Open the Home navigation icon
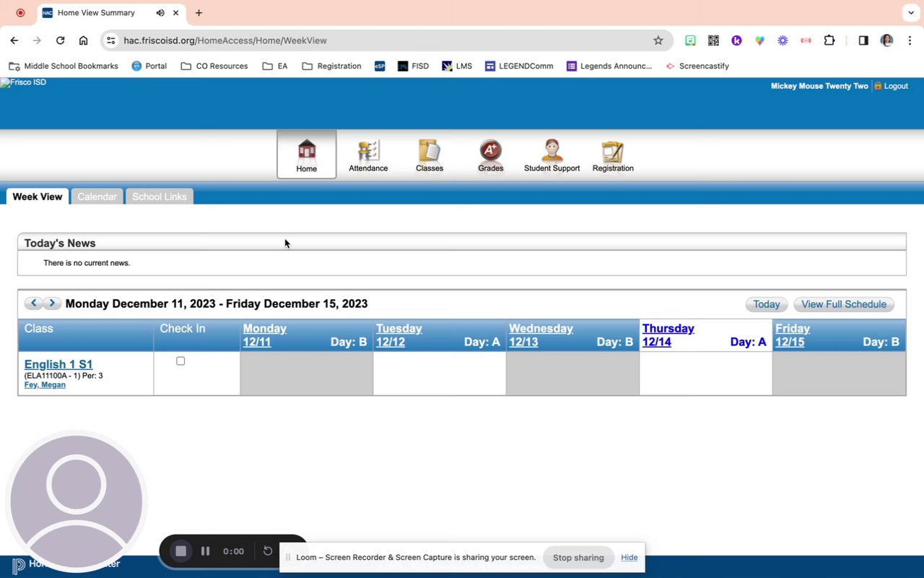The height and width of the screenshot is (578, 924). point(307,155)
